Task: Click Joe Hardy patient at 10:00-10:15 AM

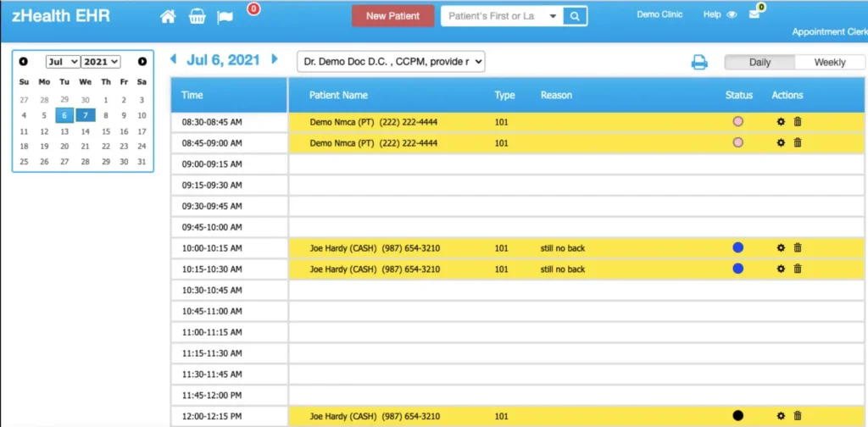Action: (375, 247)
